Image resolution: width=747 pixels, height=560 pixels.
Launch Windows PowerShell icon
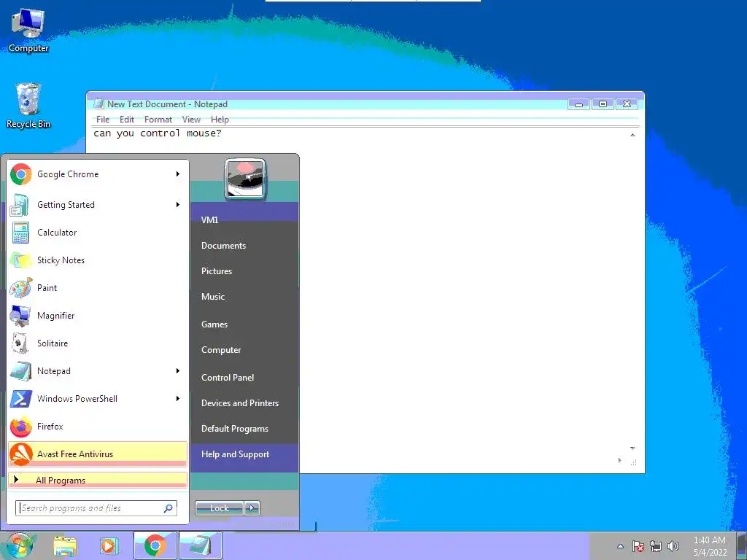[x=21, y=399]
